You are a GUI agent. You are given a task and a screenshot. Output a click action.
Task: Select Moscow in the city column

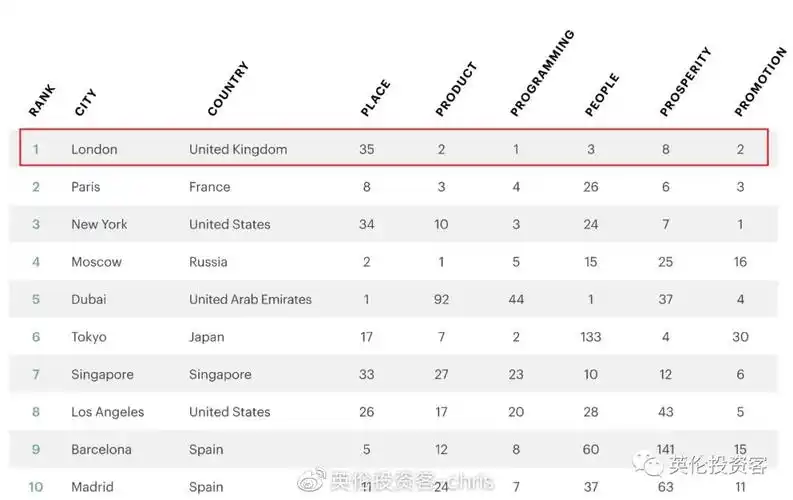96,262
